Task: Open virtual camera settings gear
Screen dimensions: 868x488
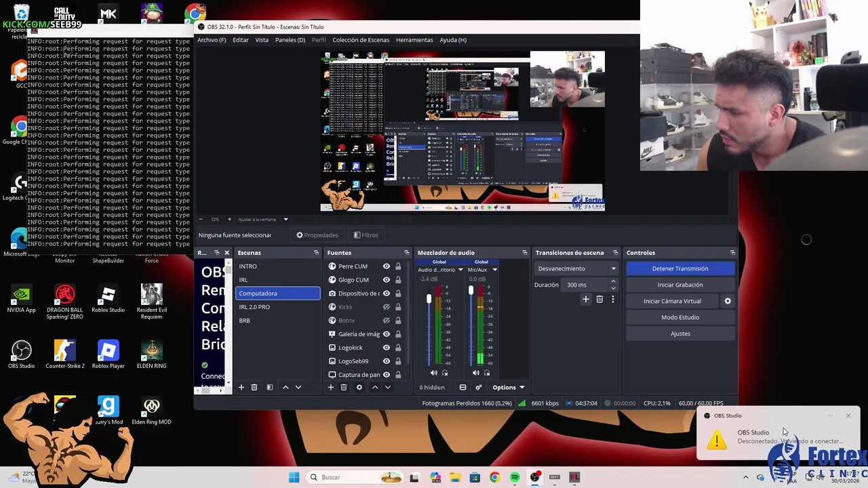Action: pos(728,301)
